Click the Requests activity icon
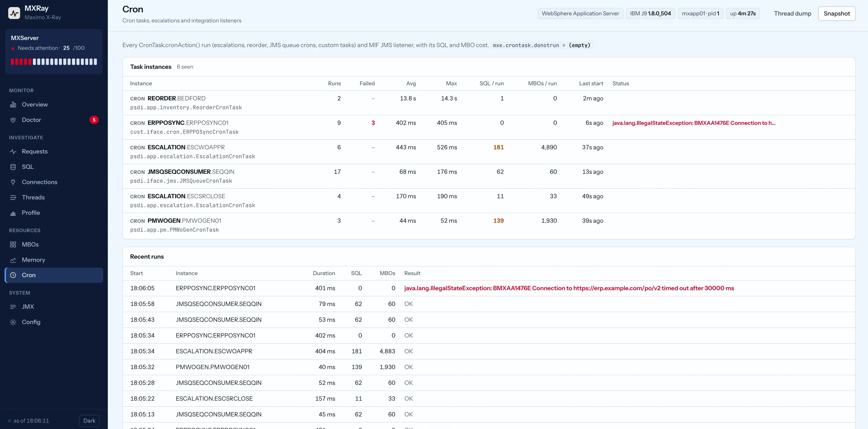Image resolution: width=868 pixels, height=429 pixels. point(13,151)
